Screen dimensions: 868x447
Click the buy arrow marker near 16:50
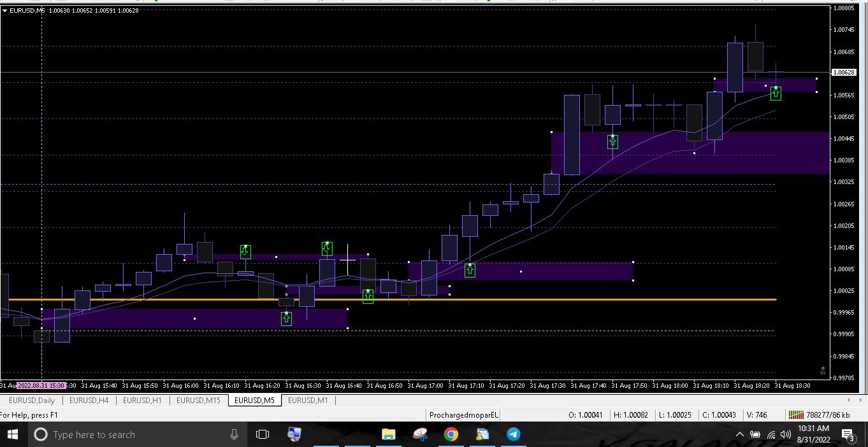(x=368, y=296)
